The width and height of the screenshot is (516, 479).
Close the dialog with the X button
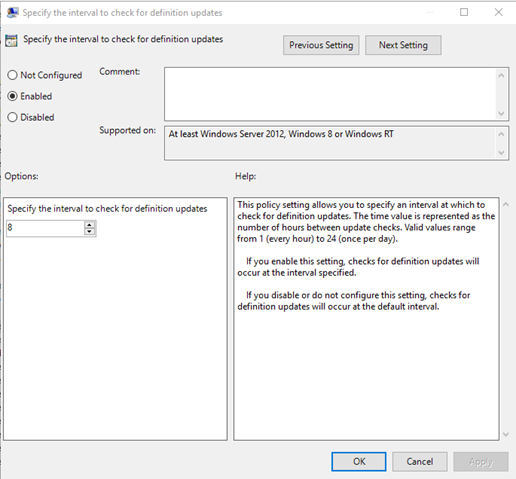point(498,12)
